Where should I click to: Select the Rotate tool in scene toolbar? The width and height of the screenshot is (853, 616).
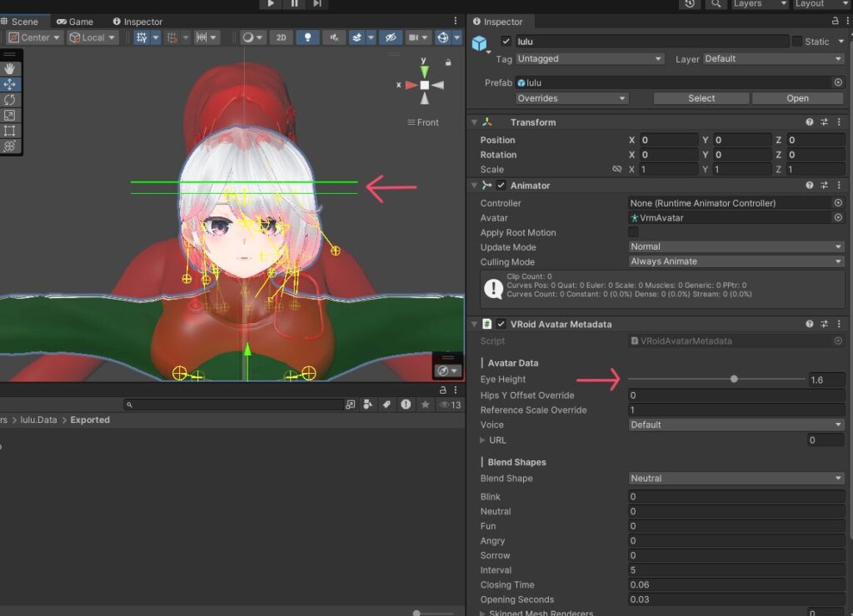coord(10,100)
